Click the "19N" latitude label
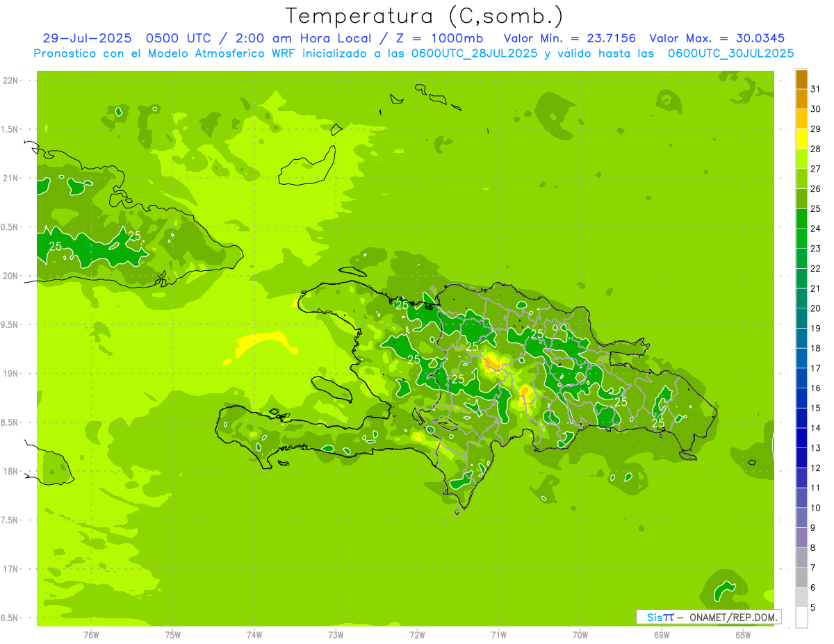 click(x=10, y=374)
